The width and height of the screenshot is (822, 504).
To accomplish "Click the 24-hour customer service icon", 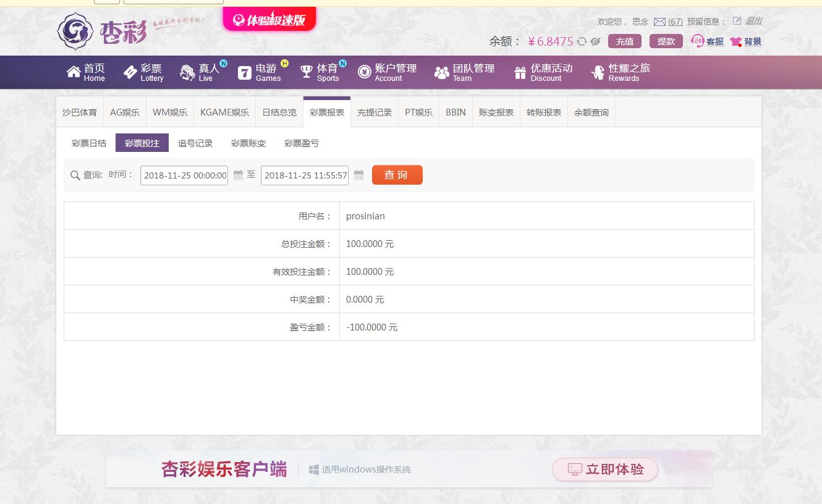I will pyautogui.click(x=698, y=41).
